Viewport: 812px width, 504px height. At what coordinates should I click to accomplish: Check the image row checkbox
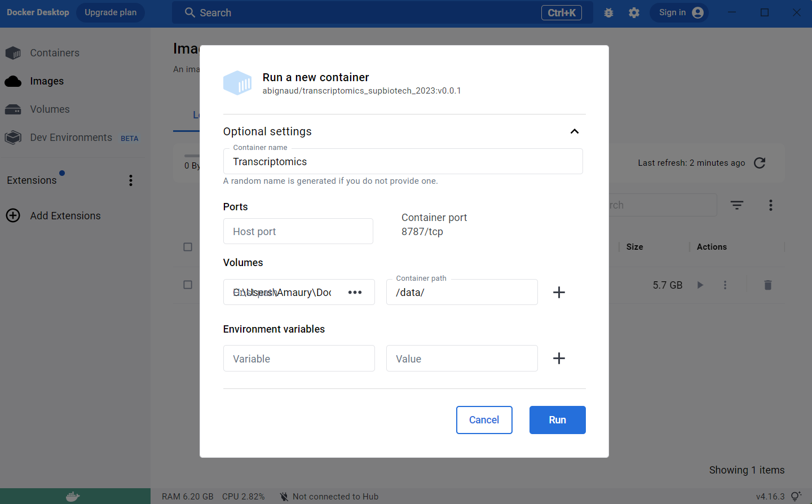[x=188, y=285]
